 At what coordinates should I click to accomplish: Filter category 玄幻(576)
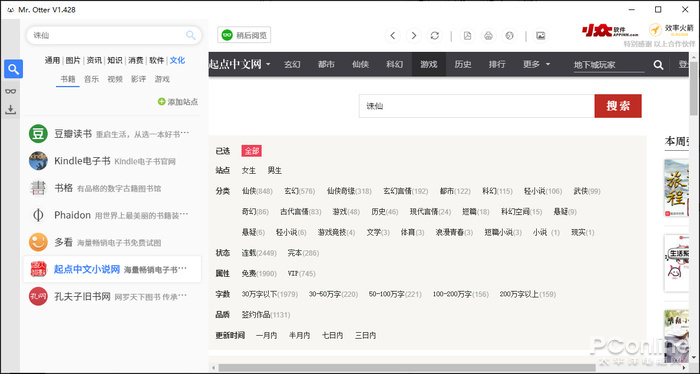[x=300, y=191]
